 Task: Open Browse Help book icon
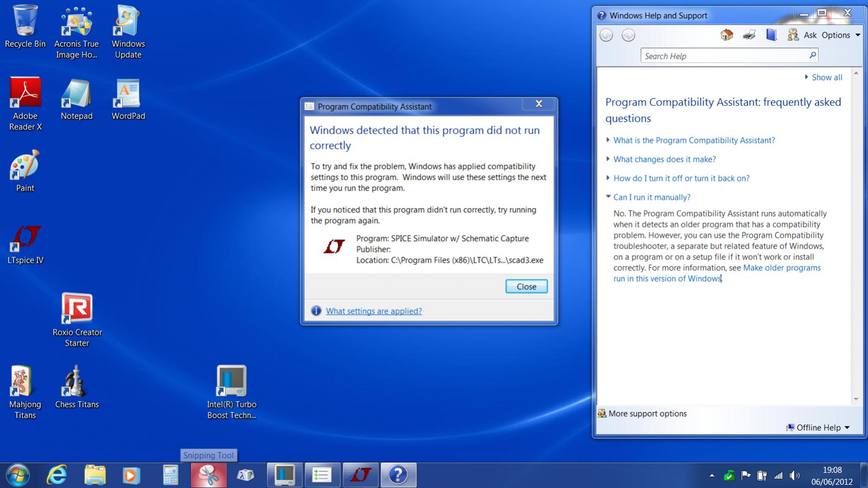(771, 35)
